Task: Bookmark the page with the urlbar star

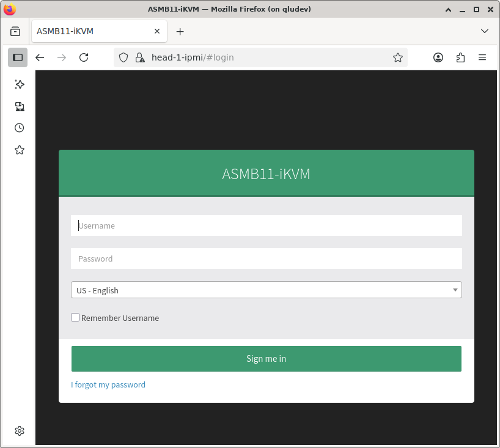Action: 398,57
